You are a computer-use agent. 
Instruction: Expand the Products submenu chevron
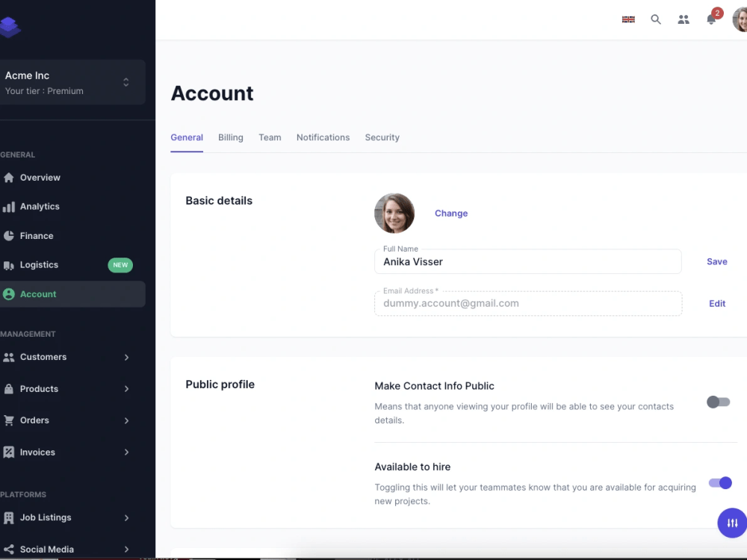tap(126, 389)
